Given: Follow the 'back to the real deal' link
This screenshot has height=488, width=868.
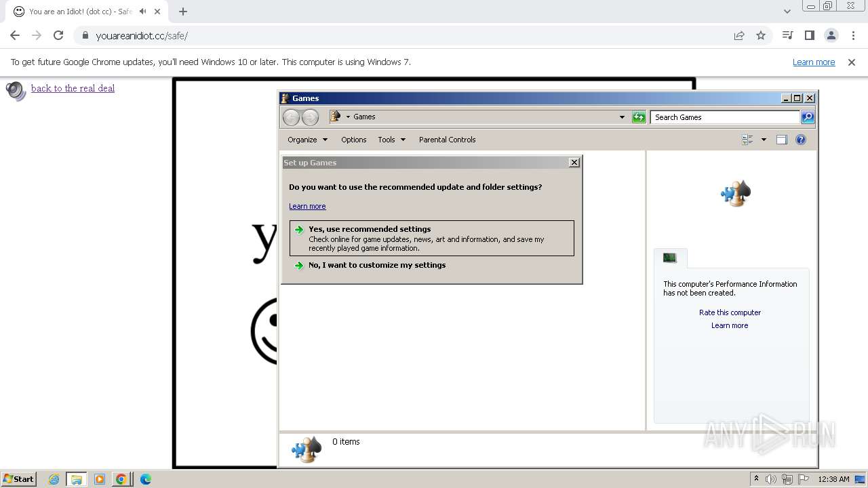Looking at the screenshot, I should (73, 88).
